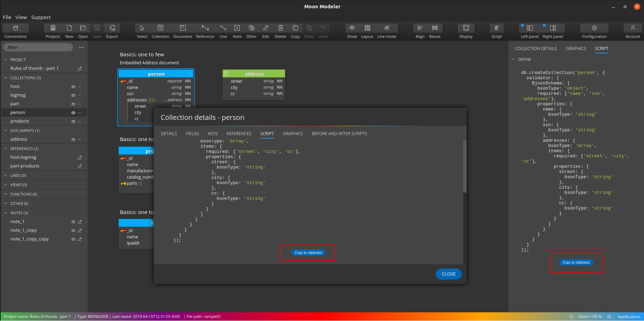Toggle the Left panel button

coord(530,28)
